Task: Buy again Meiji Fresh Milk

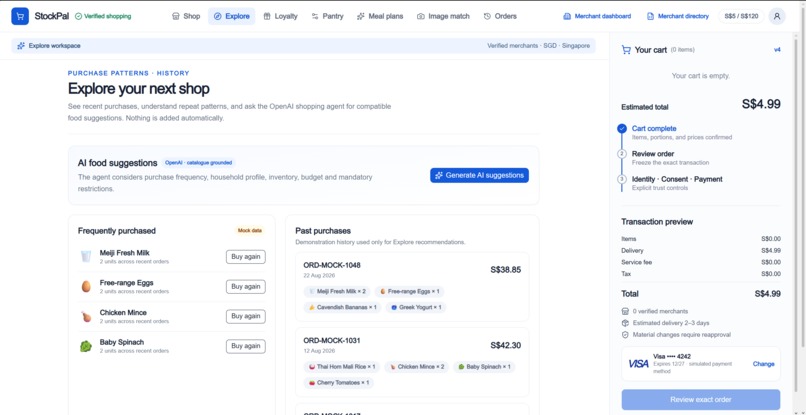Action: [246, 257]
